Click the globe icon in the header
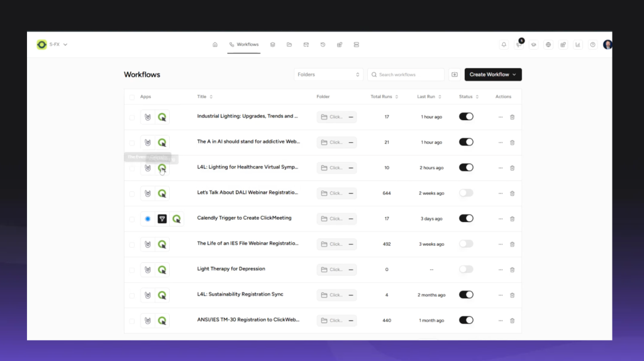The image size is (644, 361). click(x=548, y=45)
